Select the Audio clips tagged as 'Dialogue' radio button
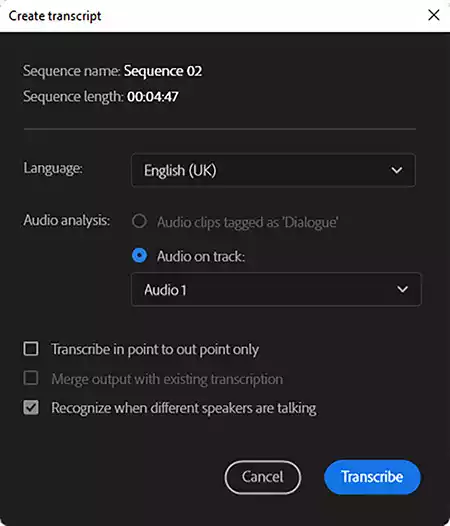The width and height of the screenshot is (450, 526). [139, 221]
